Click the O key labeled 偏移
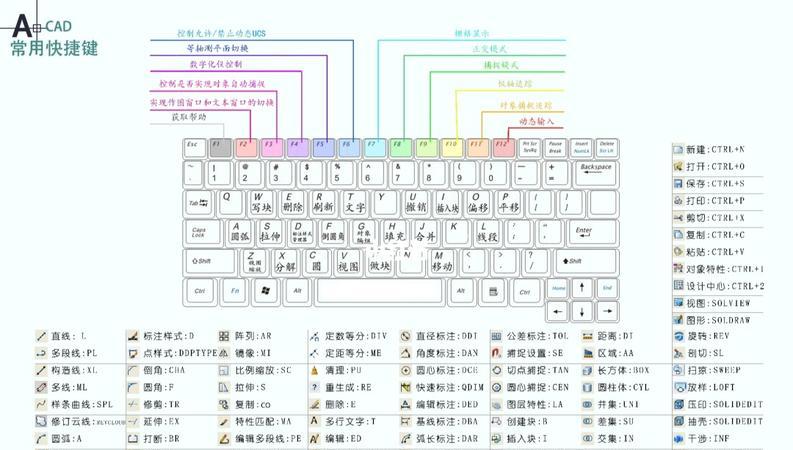 coord(477,202)
